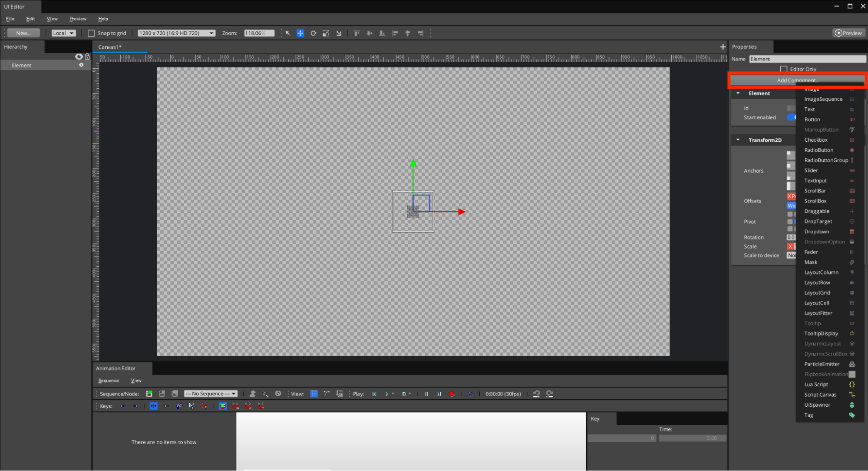This screenshot has height=471, width=868.
Task: Pause the animation playback
Action: (x=426, y=394)
